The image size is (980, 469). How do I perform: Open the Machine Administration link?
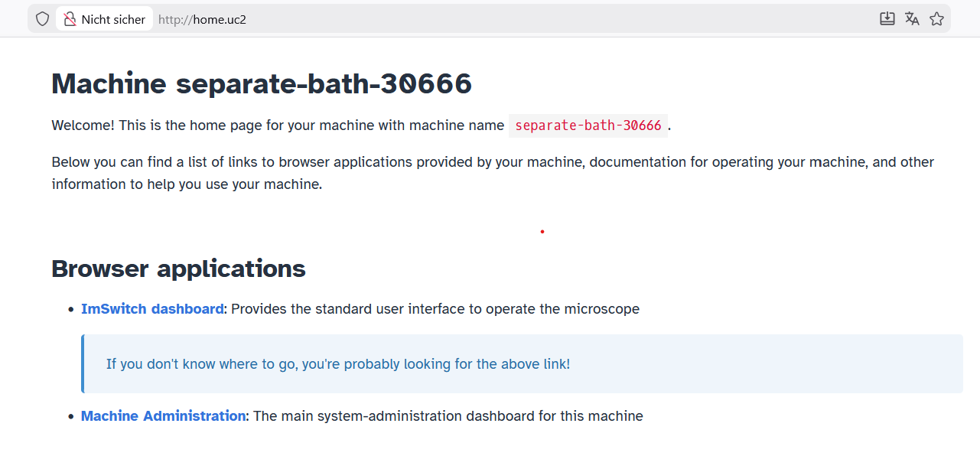(163, 415)
